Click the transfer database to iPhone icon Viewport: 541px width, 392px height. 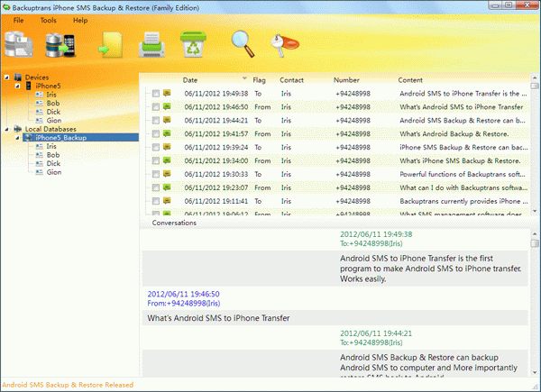[x=60, y=45]
